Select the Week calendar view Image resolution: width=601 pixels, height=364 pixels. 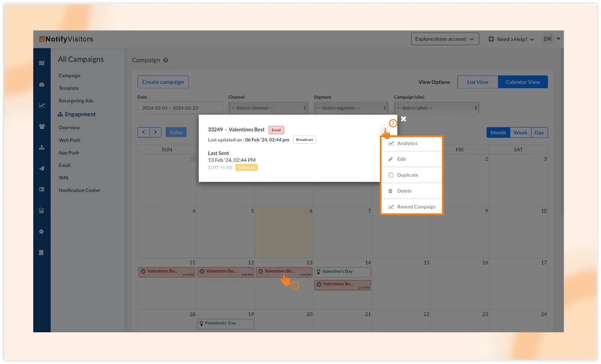click(x=520, y=132)
